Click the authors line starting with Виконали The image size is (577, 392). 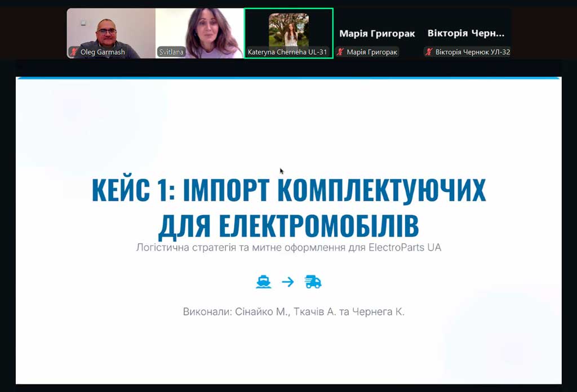point(294,311)
